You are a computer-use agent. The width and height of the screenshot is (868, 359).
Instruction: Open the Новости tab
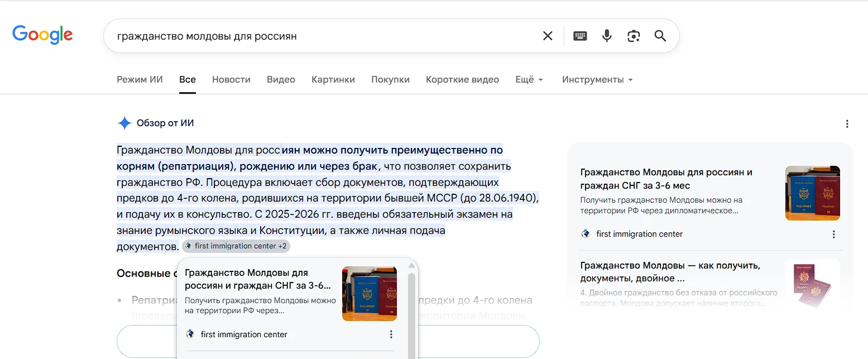(x=231, y=79)
